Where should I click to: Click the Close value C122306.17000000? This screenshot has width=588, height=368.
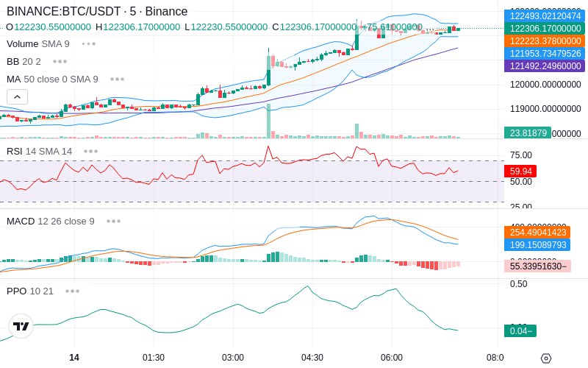pyautogui.click(x=315, y=27)
